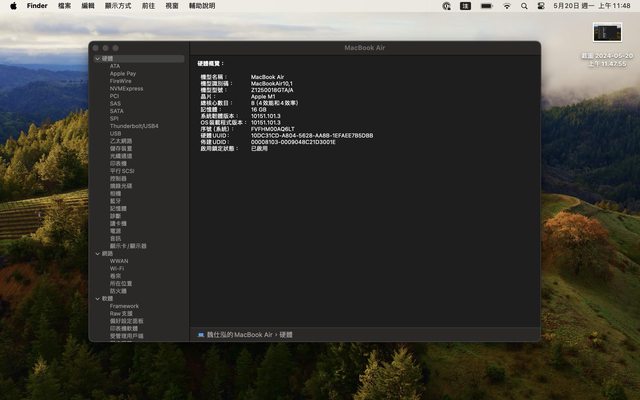Select 顯示卡/顯示器 in the sidebar
Viewport: 640px width, 400px height.
pyautogui.click(x=128, y=245)
